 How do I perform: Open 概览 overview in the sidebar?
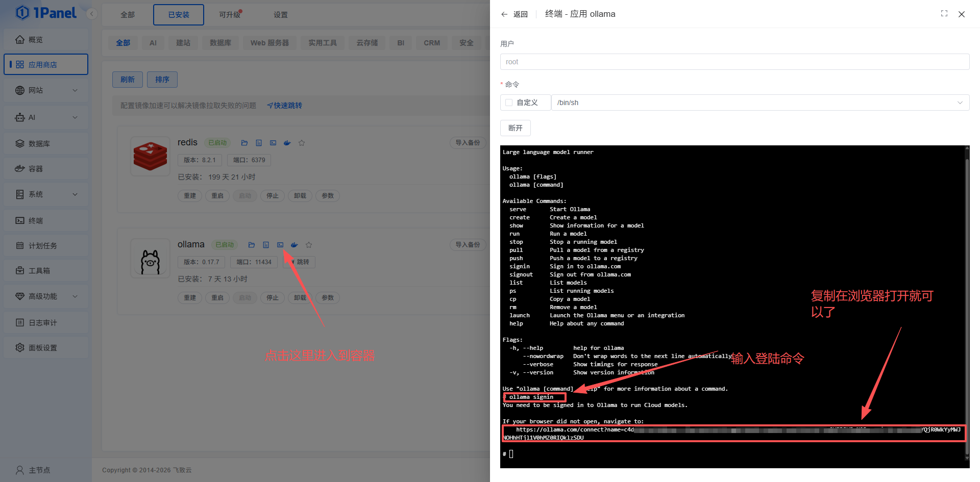[x=46, y=40]
